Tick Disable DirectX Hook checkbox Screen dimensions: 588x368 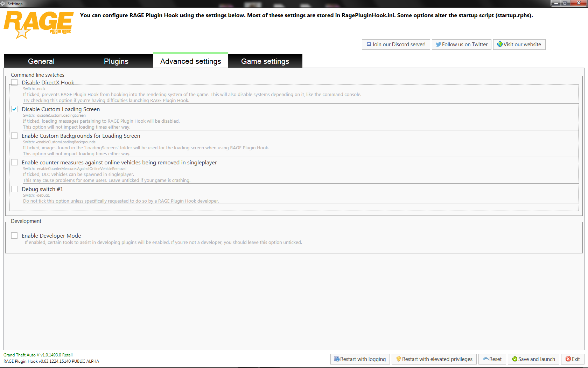tap(14, 82)
